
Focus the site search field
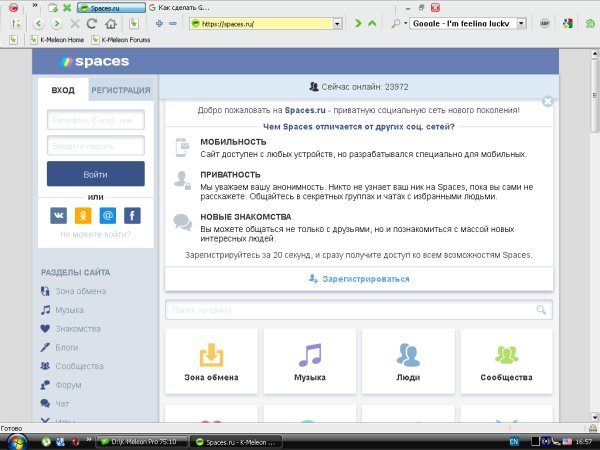point(359,310)
